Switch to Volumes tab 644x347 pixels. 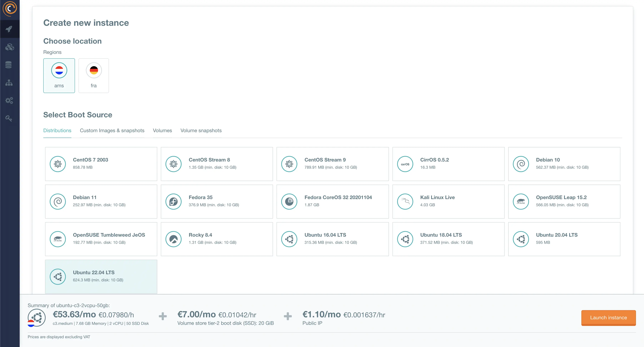pyautogui.click(x=162, y=131)
